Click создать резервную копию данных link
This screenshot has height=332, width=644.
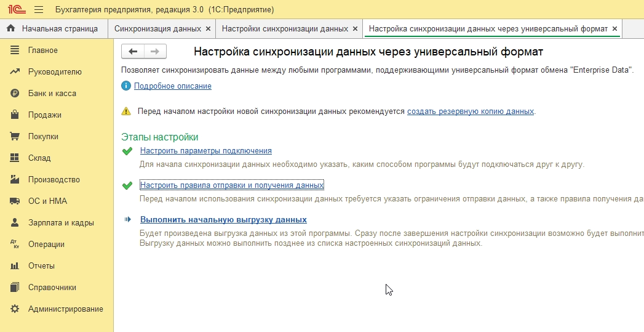tap(471, 111)
